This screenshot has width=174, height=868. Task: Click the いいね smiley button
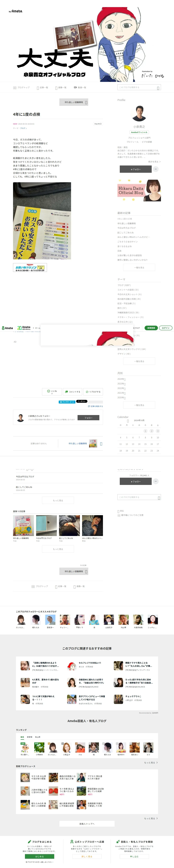tap(52, 392)
